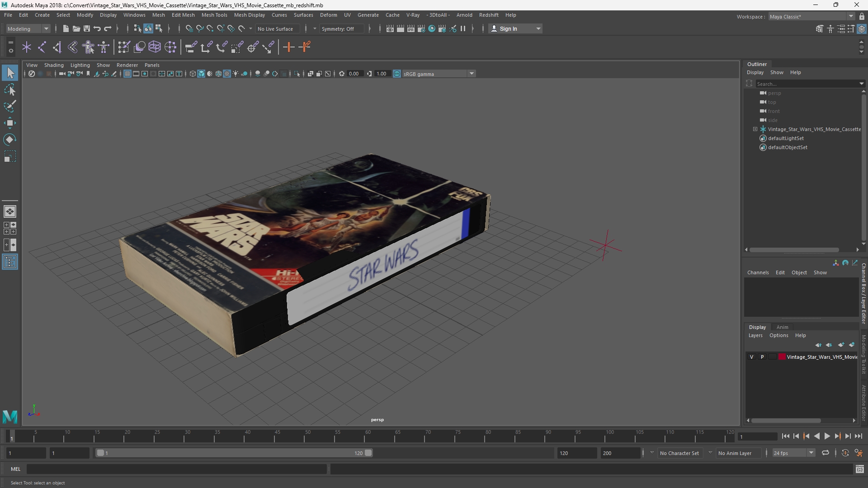The image size is (868, 488).
Task: Activate the Select tool arrow
Action: coord(10,73)
